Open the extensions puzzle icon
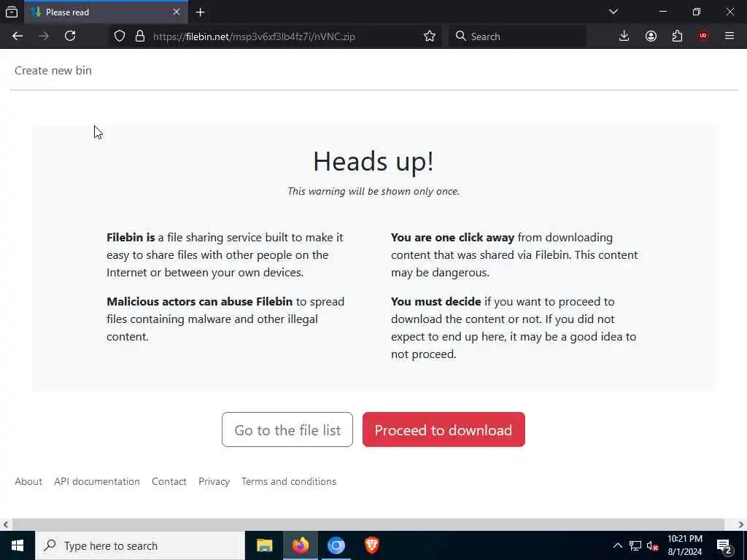747x560 pixels. pyautogui.click(x=677, y=36)
